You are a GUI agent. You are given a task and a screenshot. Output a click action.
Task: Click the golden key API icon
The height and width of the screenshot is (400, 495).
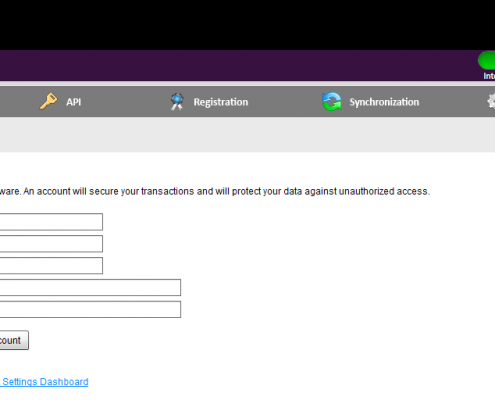tap(49, 101)
